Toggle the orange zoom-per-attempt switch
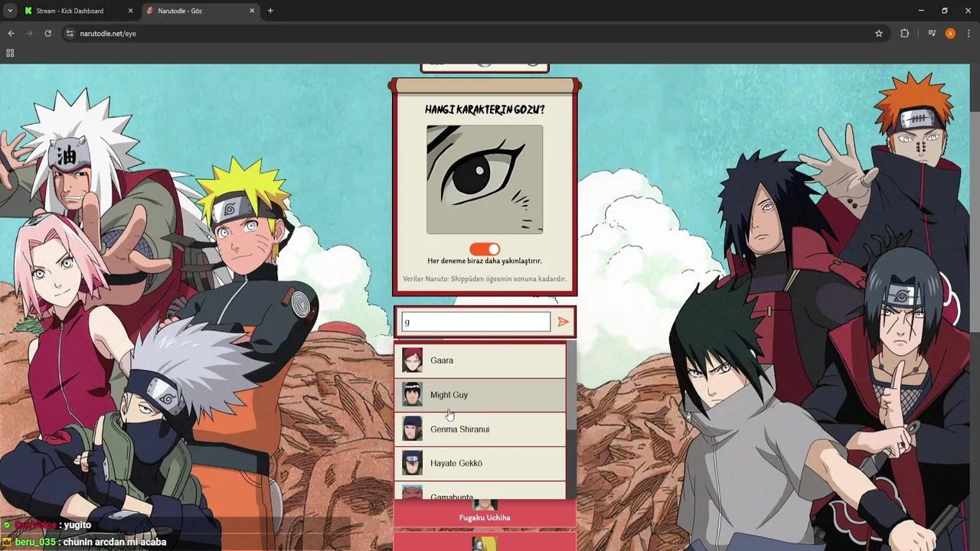This screenshot has width=980, height=551. [485, 249]
